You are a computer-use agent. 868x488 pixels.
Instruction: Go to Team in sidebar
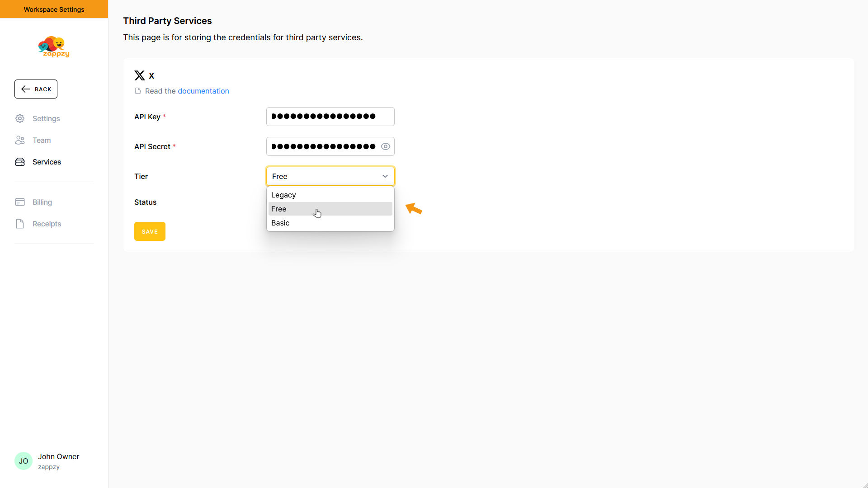(x=42, y=140)
